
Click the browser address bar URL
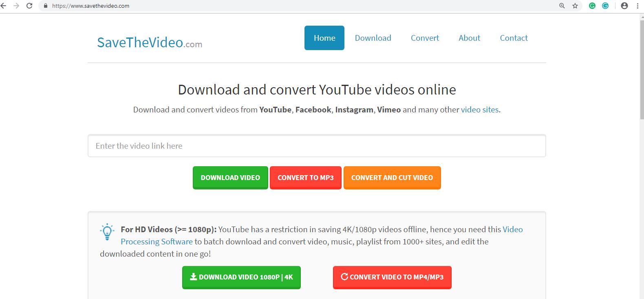coord(90,6)
